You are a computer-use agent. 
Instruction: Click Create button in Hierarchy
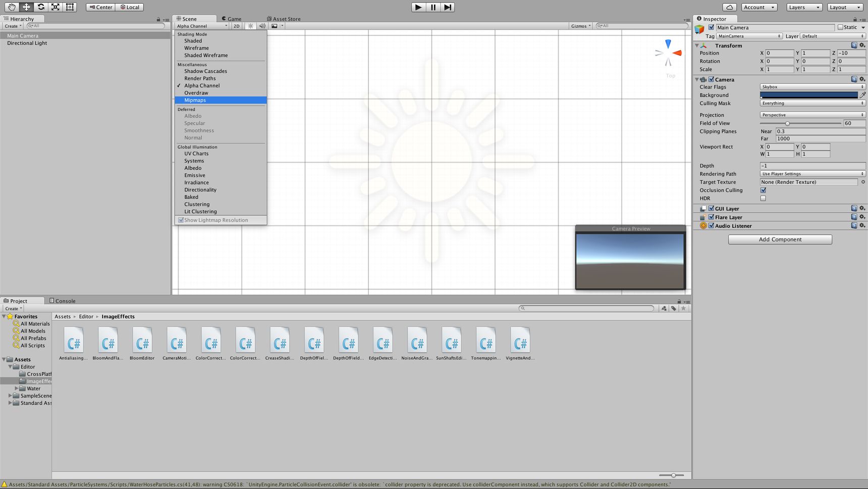pyautogui.click(x=13, y=26)
